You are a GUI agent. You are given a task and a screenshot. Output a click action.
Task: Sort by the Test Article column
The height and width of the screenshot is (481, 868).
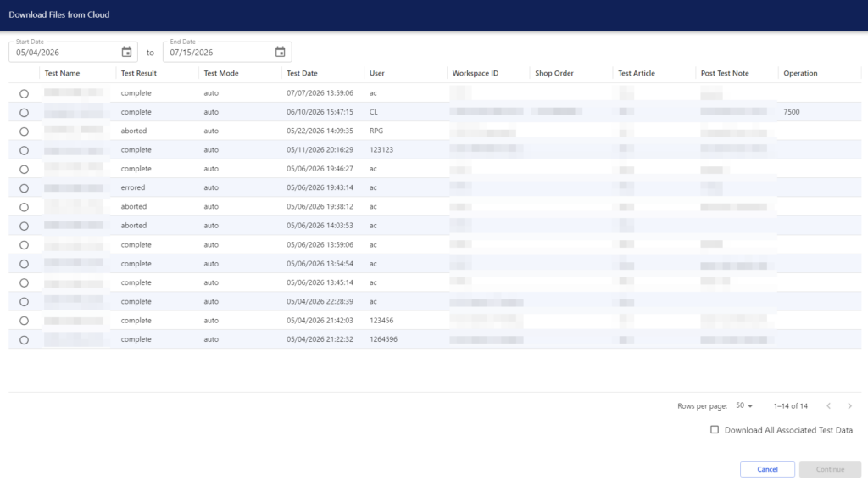636,73
